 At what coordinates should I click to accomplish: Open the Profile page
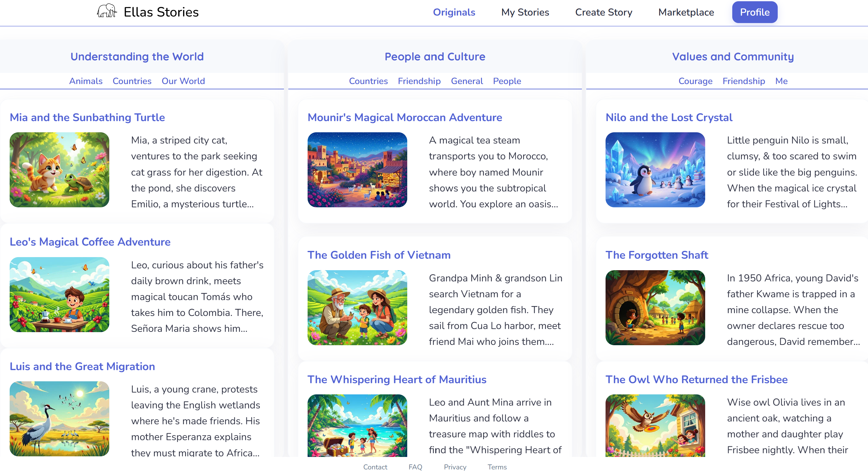click(754, 12)
